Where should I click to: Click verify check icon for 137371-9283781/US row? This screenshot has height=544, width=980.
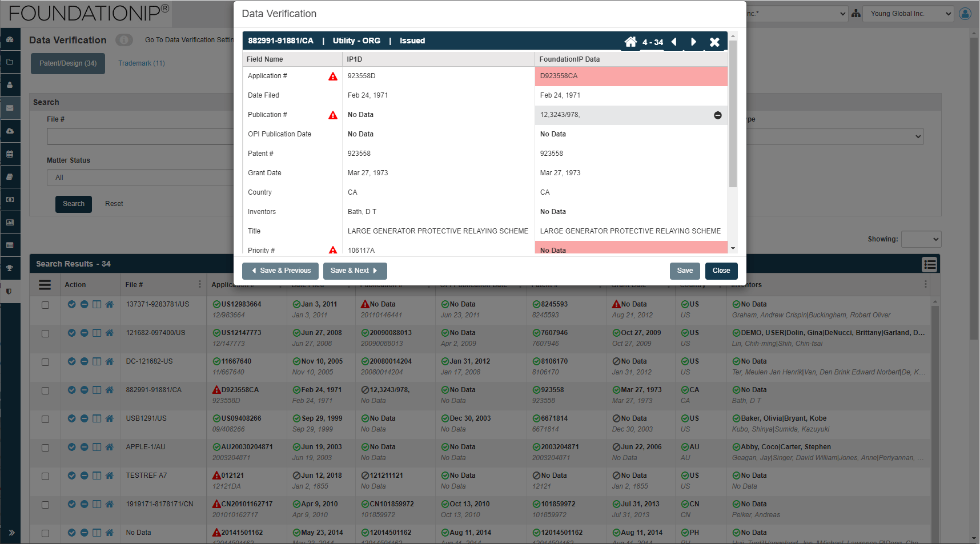(x=72, y=304)
